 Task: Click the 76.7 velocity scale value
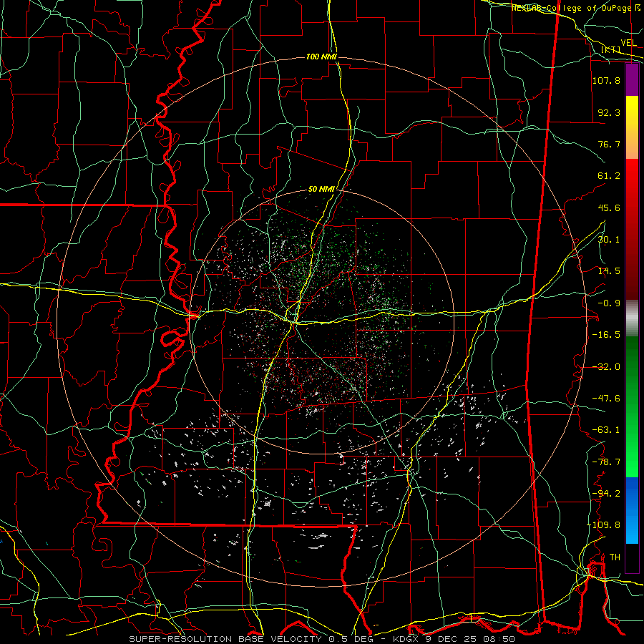point(609,144)
